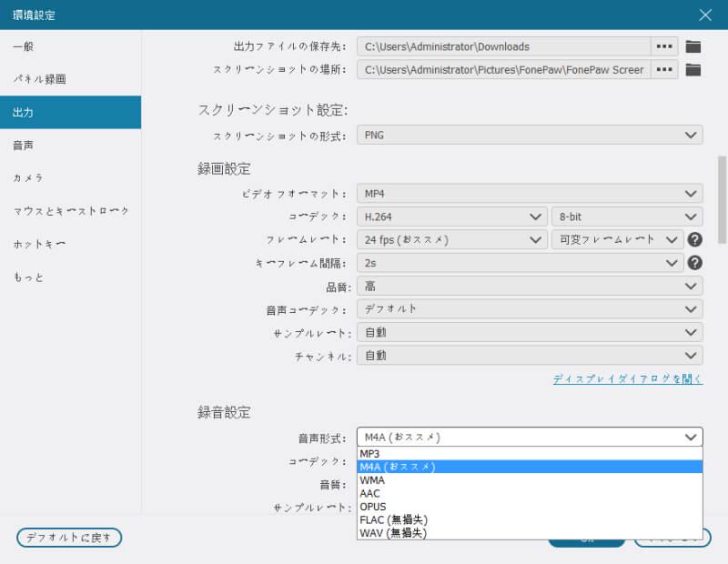728x564 pixels.
Task: Select FLAC (無損失) from the list
Action: 530,520
